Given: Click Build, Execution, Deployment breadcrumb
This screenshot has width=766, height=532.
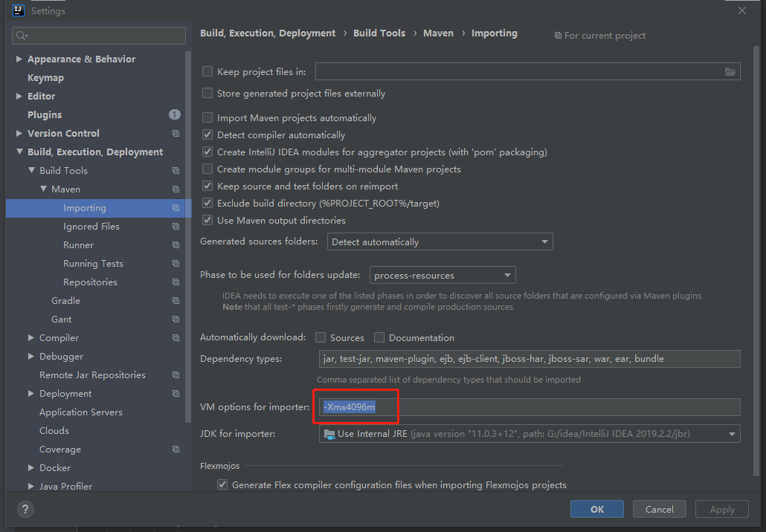Looking at the screenshot, I should [268, 33].
